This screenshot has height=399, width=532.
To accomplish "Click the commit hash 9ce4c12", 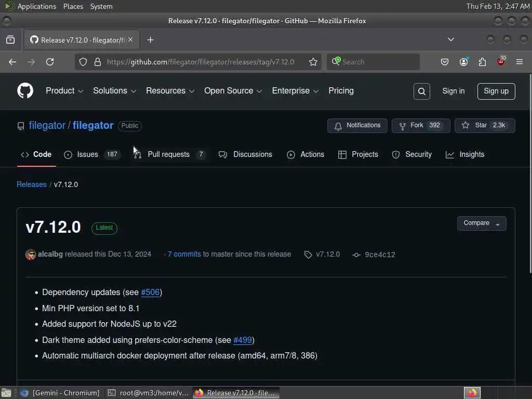I will coord(380,255).
